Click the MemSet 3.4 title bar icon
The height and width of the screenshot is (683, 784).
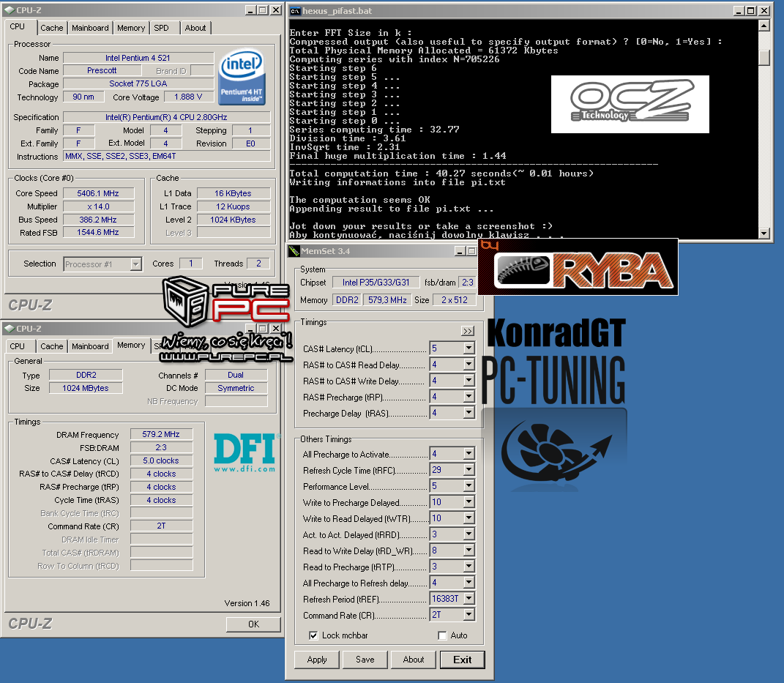click(x=294, y=251)
